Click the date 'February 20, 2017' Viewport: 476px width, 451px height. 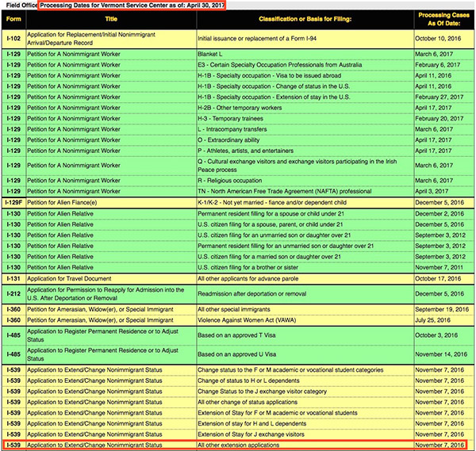pyautogui.click(x=439, y=119)
